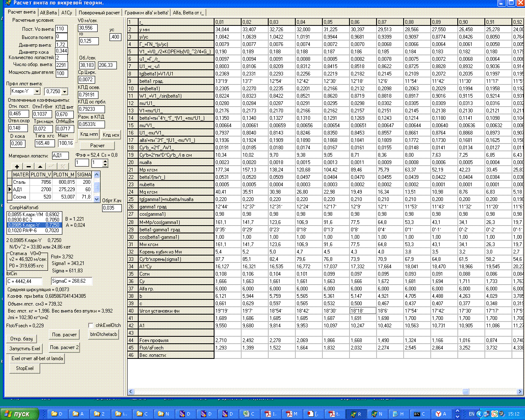Screen dimensions: 525x420
Task: Open the command prompt taskbar item
Action: [x=420, y=414]
